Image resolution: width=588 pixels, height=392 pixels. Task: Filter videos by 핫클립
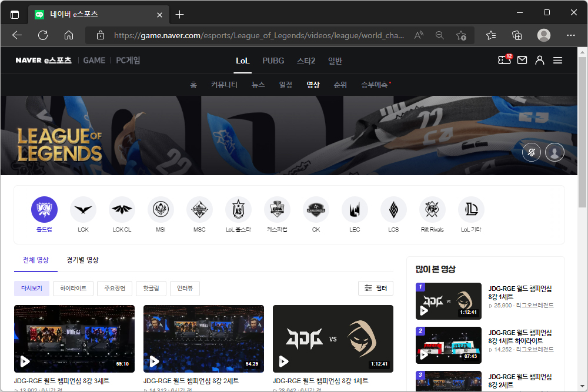(x=151, y=288)
